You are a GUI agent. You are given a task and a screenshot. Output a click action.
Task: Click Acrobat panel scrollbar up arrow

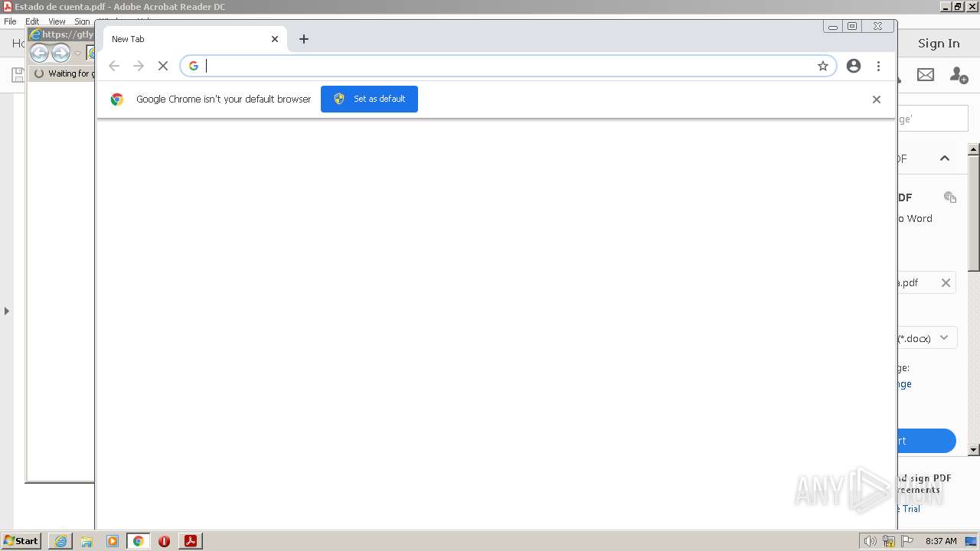pos(974,149)
